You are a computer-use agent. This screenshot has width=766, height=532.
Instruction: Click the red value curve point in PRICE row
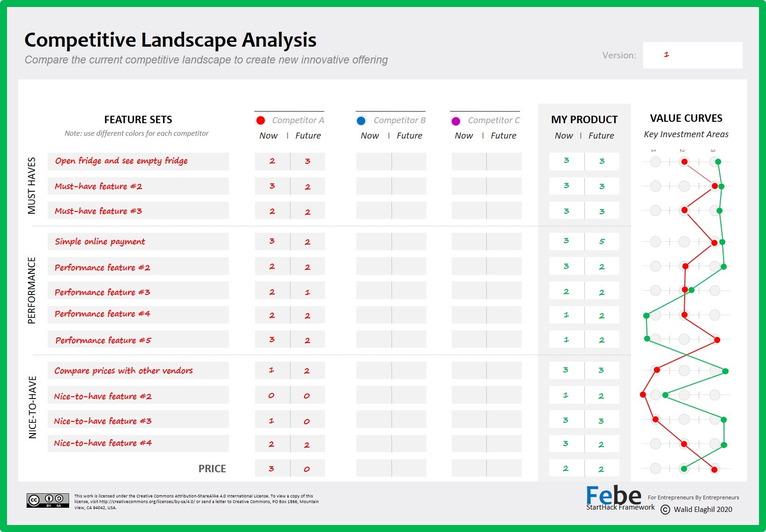714,469
